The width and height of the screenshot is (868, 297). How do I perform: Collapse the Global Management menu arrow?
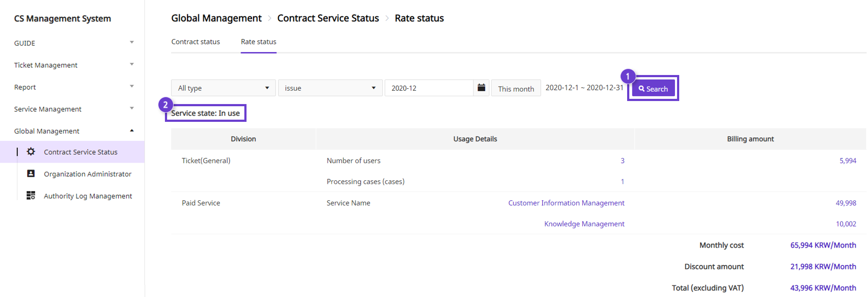point(132,131)
